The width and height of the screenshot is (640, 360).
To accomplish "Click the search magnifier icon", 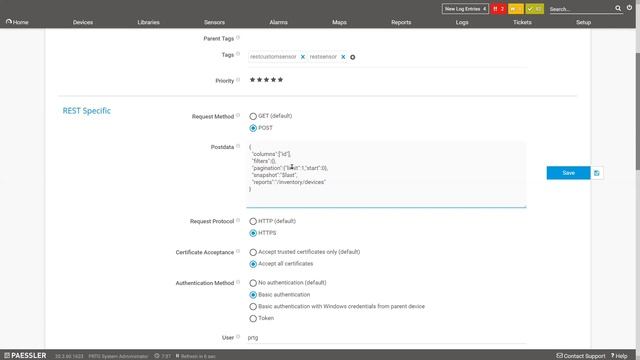I will tap(618, 8).
